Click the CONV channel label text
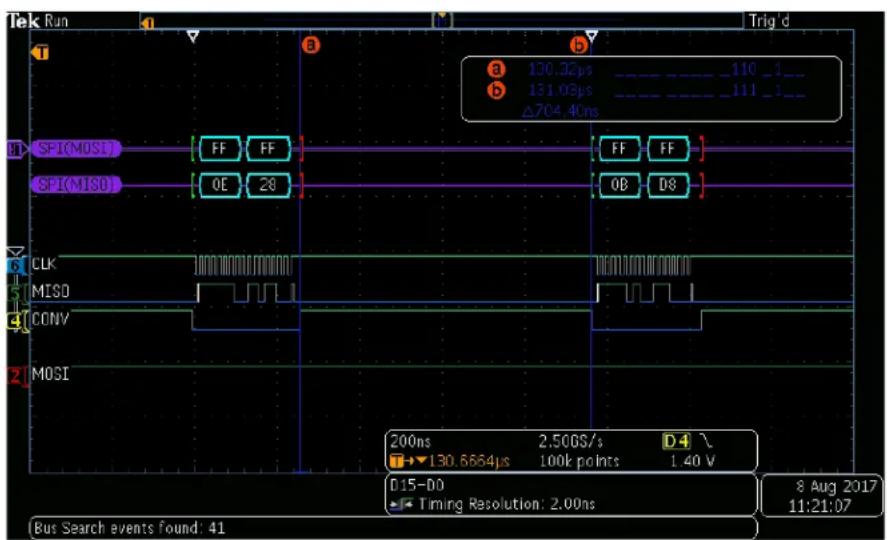887x540 pixels. pyautogui.click(x=50, y=319)
